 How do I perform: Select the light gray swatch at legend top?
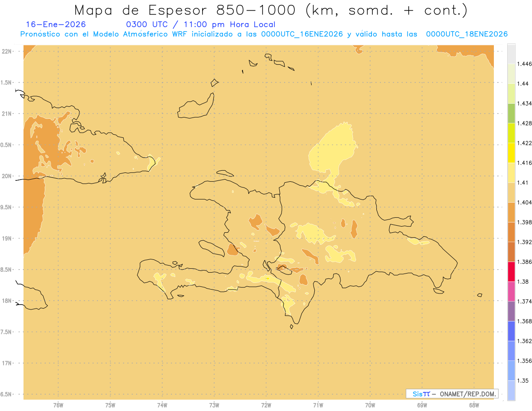511,53
